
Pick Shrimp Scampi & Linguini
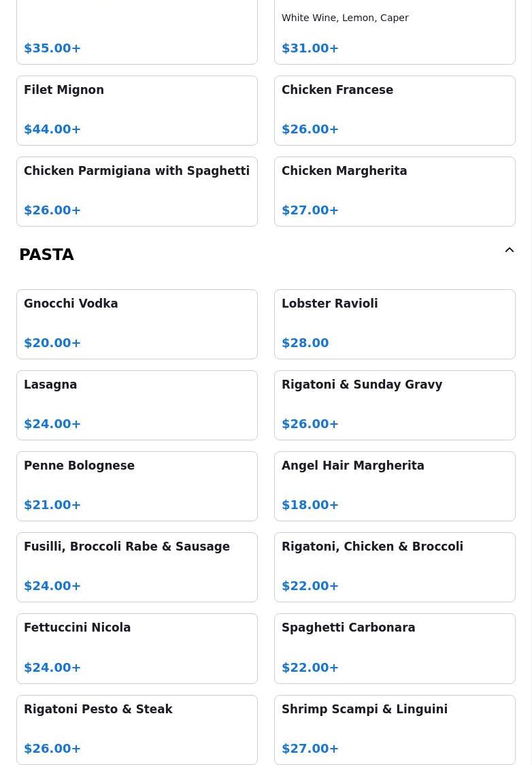coord(395,730)
